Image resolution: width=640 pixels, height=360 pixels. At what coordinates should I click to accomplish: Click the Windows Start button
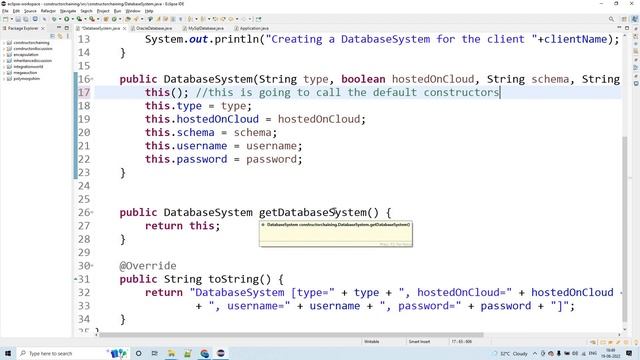pos(8,353)
